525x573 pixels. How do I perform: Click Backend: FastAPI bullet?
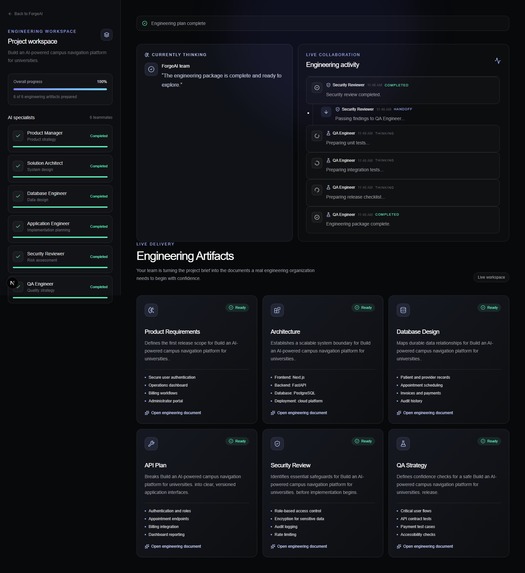(290, 385)
